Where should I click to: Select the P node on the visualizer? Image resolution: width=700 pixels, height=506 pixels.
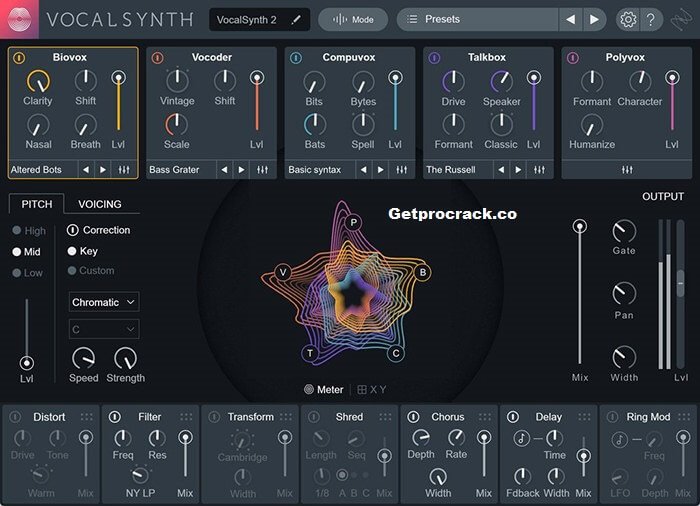pos(353,222)
